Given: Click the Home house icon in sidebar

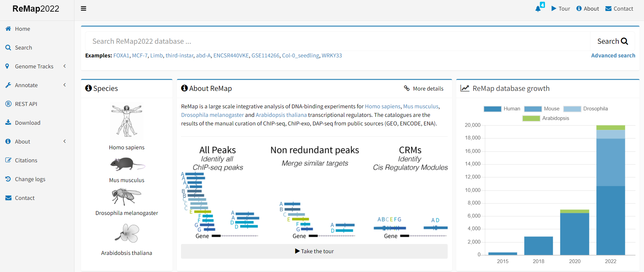Looking at the screenshot, I should click(x=8, y=29).
